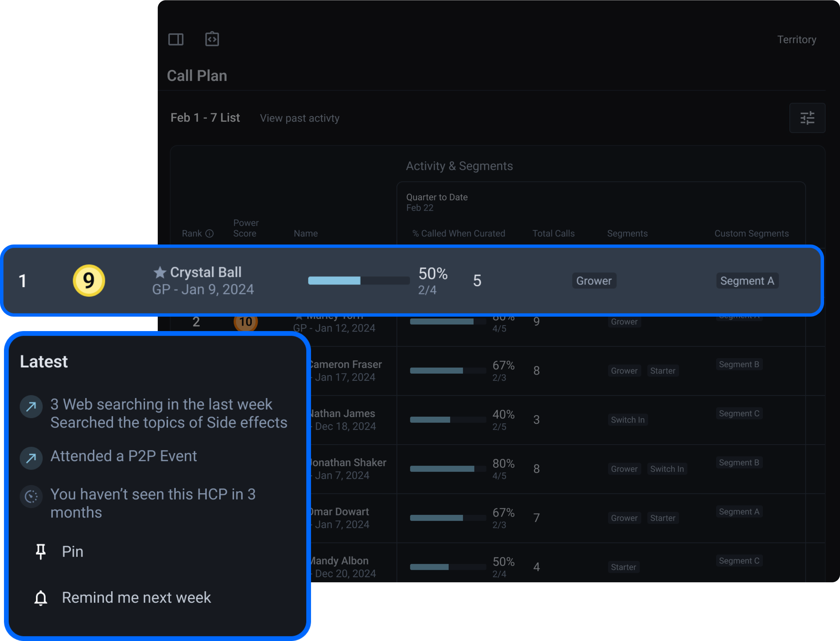The height and width of the screenshot is (641, 840).
Task: Select the Nathan James row name
Action: (343, 414)
